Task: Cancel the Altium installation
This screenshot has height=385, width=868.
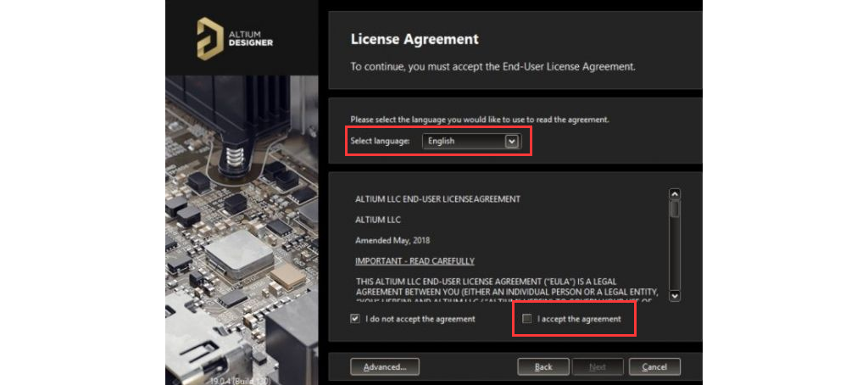Action: pos(654,366)
